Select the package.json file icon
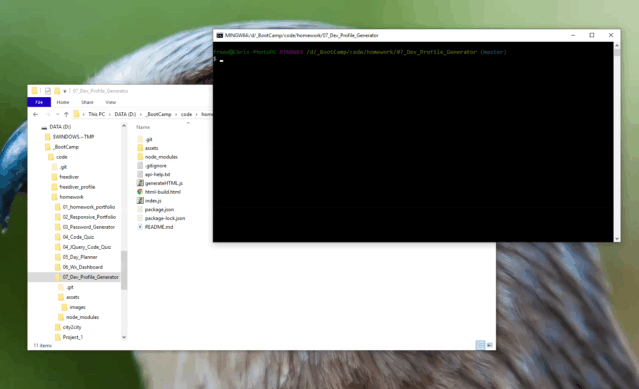Screen dimensions: 639x389 tap(140, 209)
